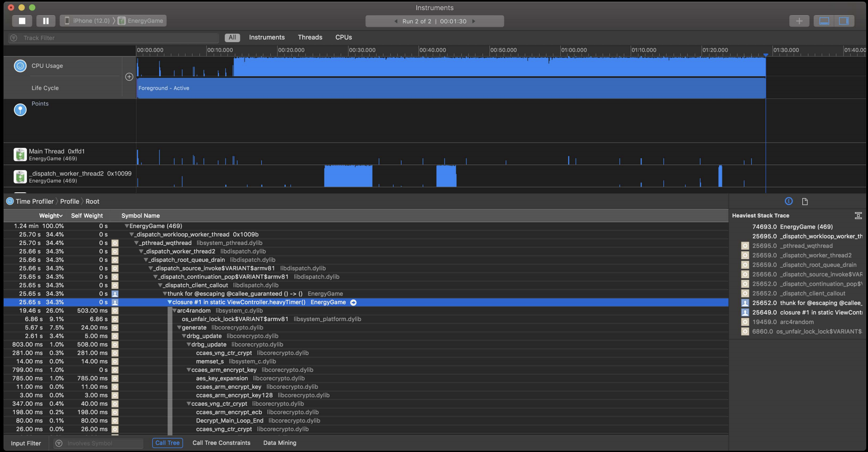Go to next run arrow

(x=474, y=21)
